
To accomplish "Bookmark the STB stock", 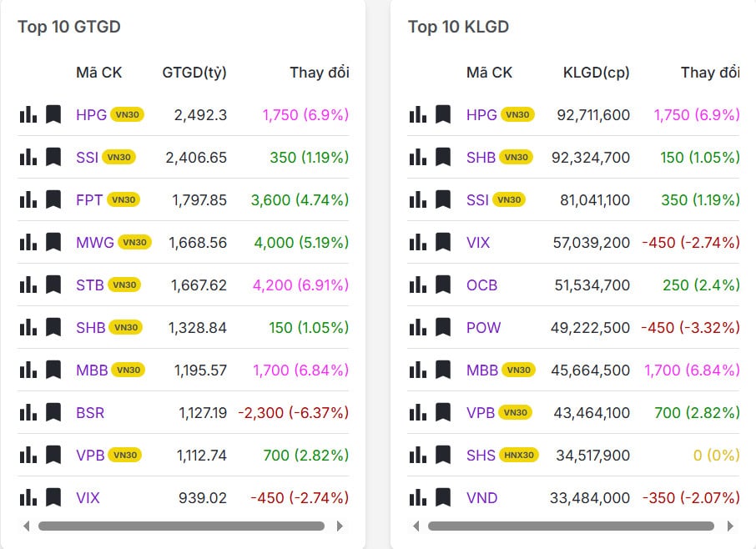I will click(54, 285).
